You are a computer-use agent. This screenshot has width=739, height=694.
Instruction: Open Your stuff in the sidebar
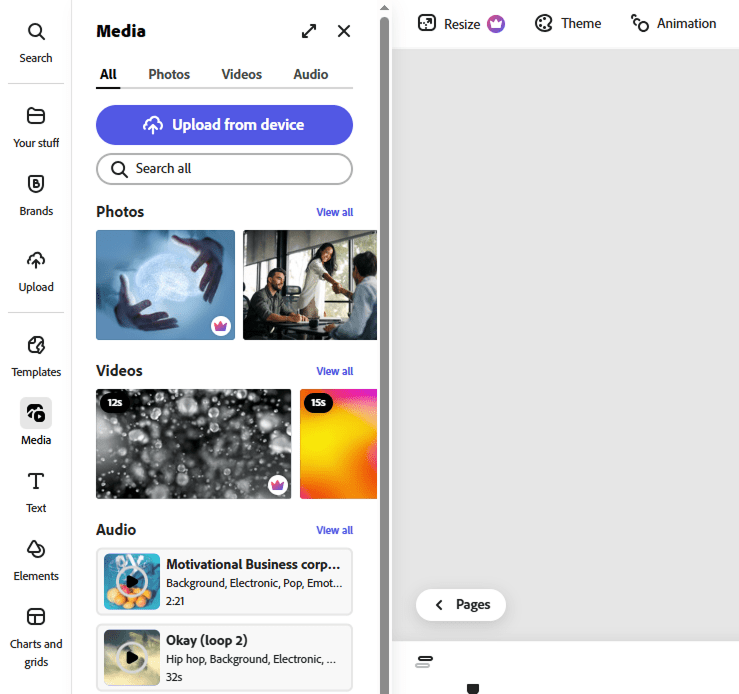click(36, 128)
